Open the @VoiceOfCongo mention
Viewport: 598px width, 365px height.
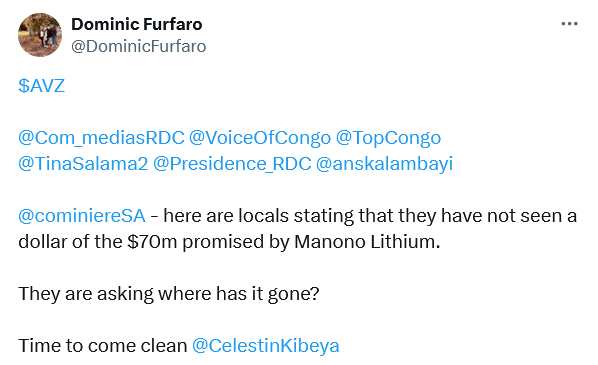[x=260, y=138]
